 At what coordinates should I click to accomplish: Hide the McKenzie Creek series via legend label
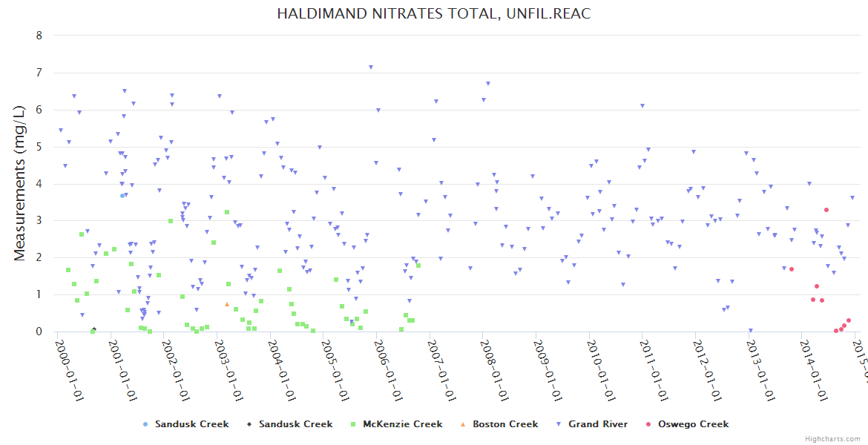tap(402, 424)
